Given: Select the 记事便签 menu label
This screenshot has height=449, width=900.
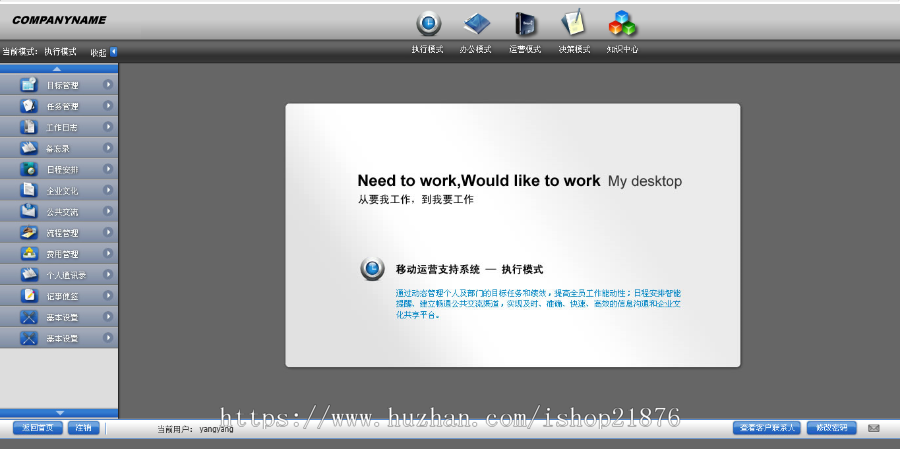Looking at the screenshot, I should coord(63,296).
